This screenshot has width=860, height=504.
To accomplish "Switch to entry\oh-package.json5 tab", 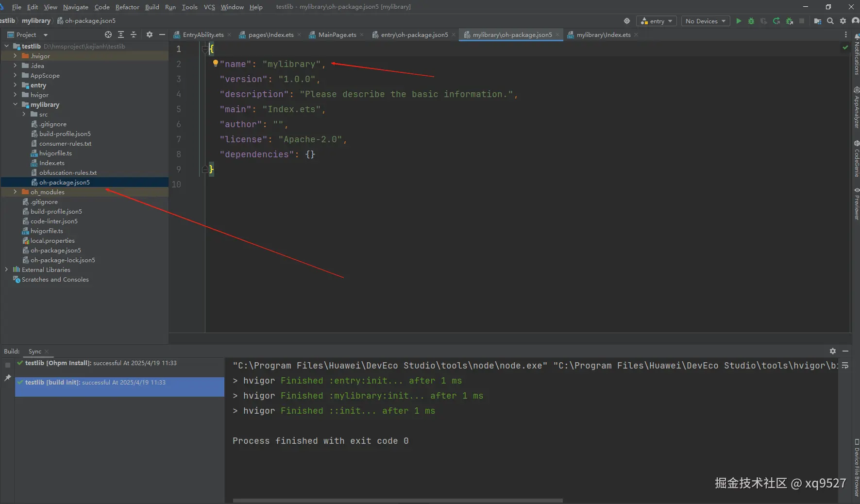I will (x=414, y=34).
